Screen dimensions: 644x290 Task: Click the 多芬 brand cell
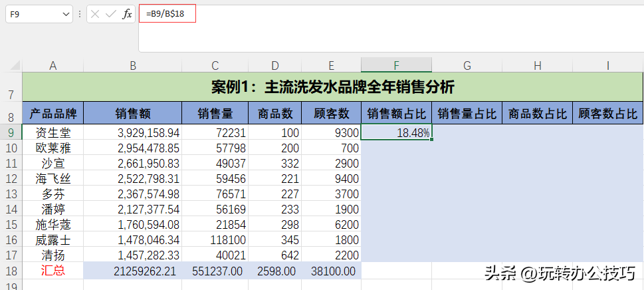pos(53,194)
